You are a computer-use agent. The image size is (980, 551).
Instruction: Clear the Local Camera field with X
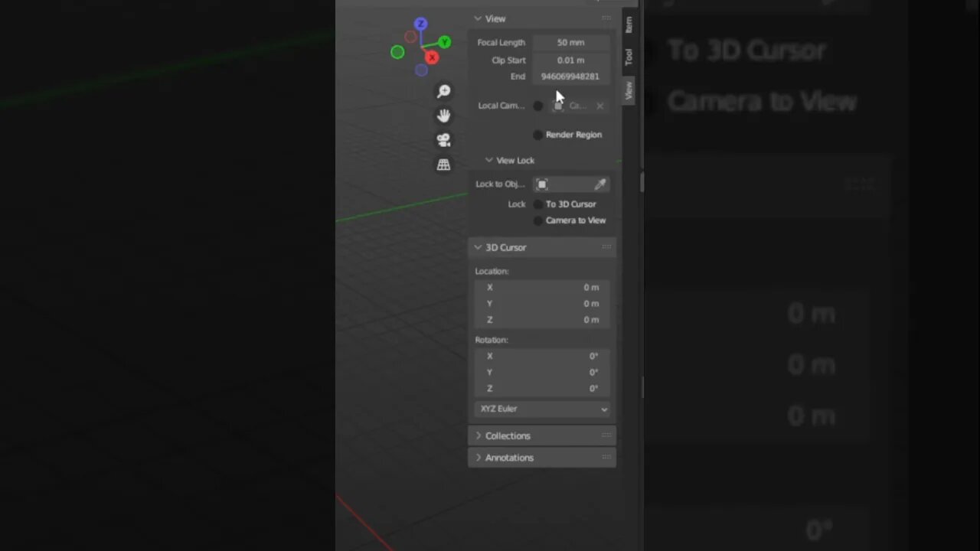pos(599,106)
